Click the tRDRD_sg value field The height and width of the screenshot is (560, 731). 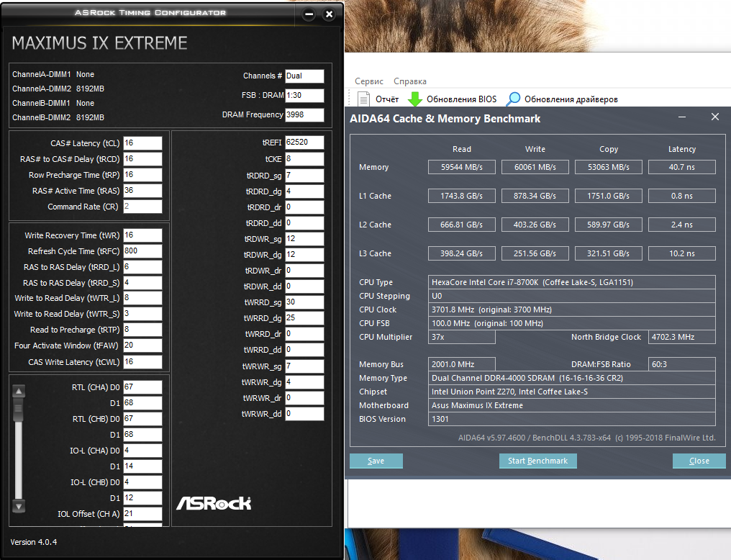point(304,176)
